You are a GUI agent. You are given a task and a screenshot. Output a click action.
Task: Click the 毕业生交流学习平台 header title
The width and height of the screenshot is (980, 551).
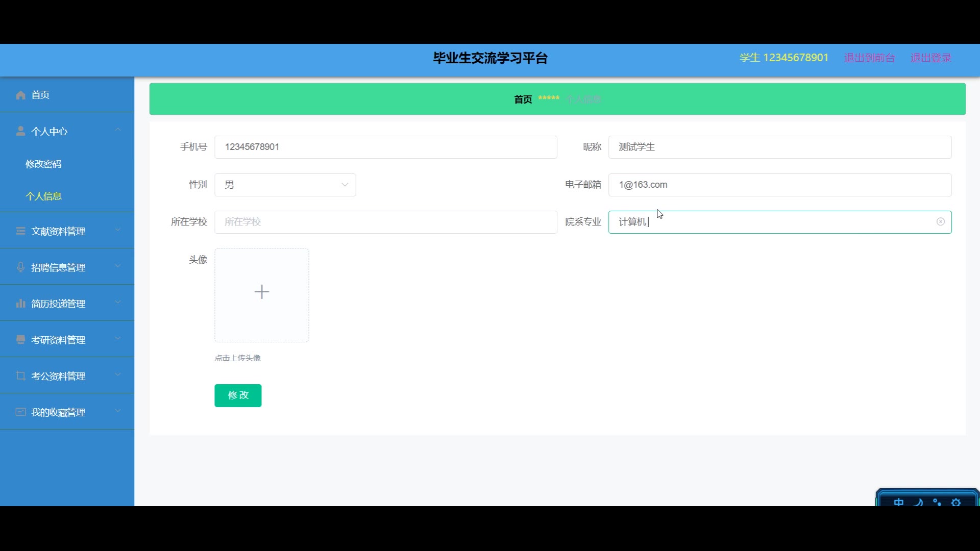[x=490, y=58]
